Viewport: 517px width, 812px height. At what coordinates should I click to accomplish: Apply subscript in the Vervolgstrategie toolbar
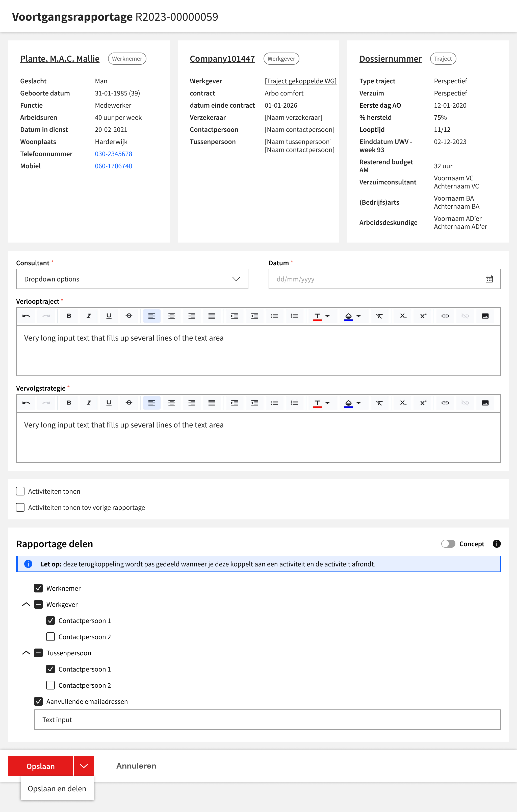(403, 403)
